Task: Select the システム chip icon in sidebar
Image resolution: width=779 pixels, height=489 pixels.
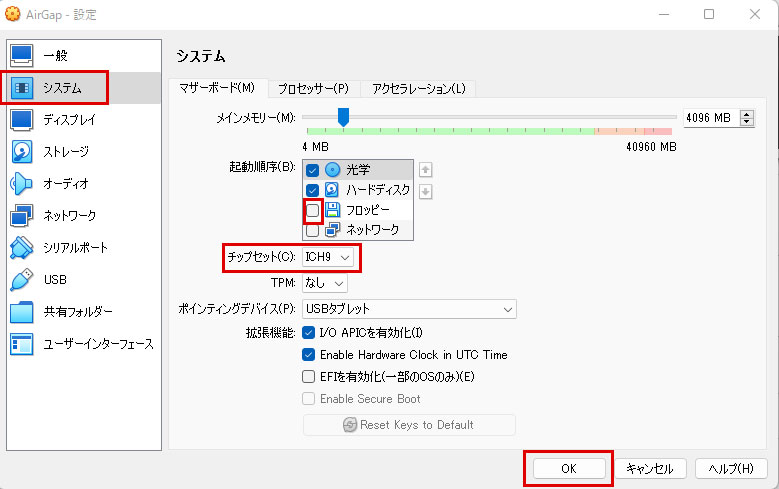Action: tap(21, 88)
